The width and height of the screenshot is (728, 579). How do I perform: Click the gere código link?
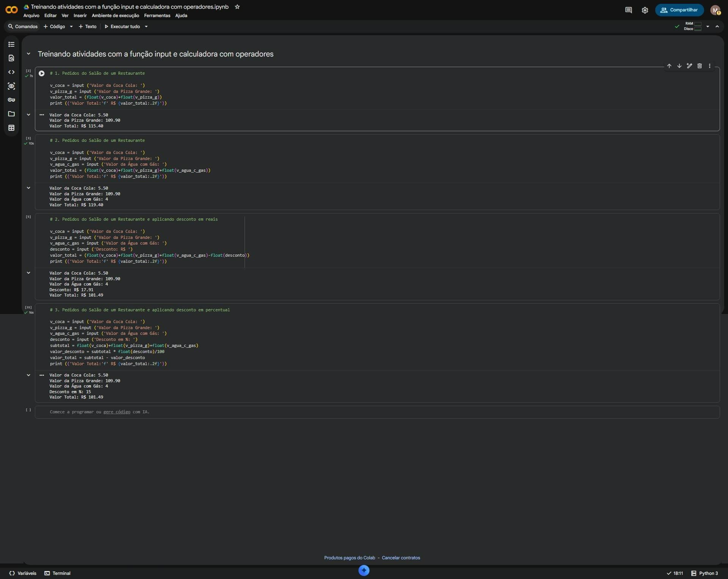(x=117, y=412)
